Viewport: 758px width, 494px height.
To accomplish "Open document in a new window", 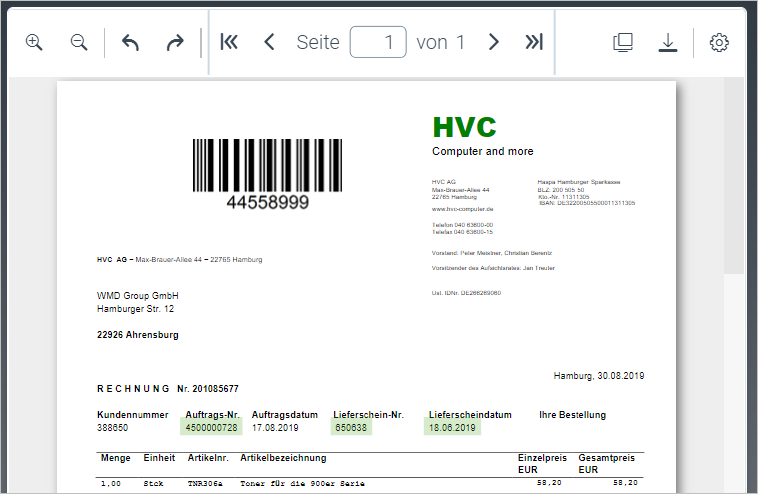I will pos(623,42).
